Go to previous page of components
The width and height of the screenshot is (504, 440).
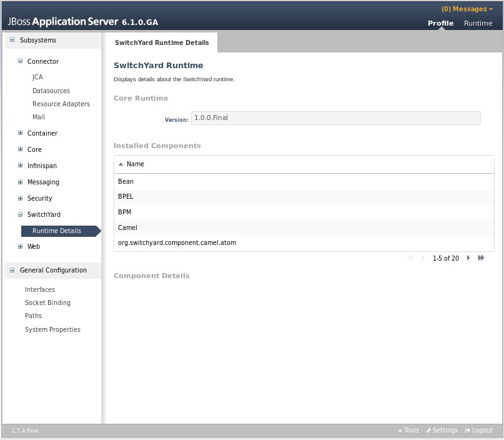tap(423, 258)
